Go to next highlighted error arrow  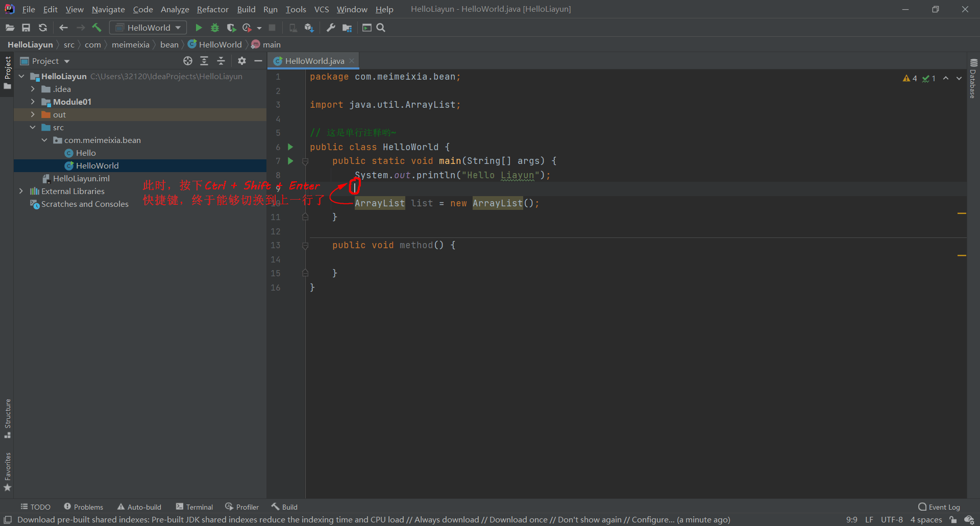point(959,78)
